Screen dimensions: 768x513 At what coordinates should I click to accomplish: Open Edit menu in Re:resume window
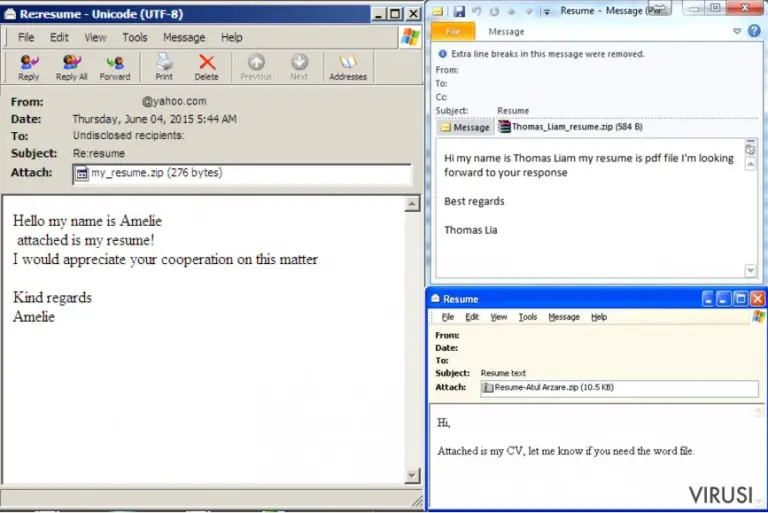pos(59,37)
